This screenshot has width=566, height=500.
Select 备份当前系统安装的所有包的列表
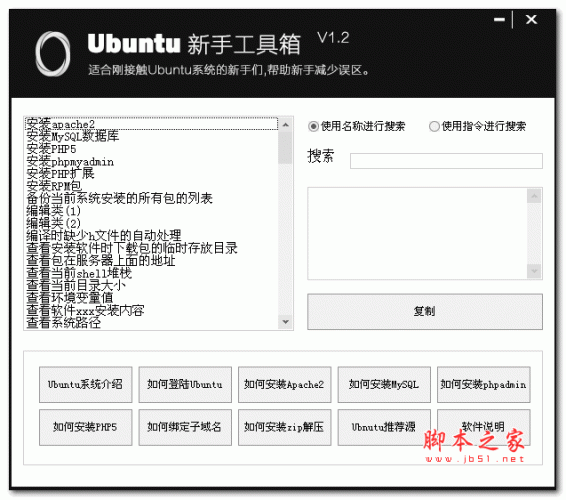click(x=152, y=198)
